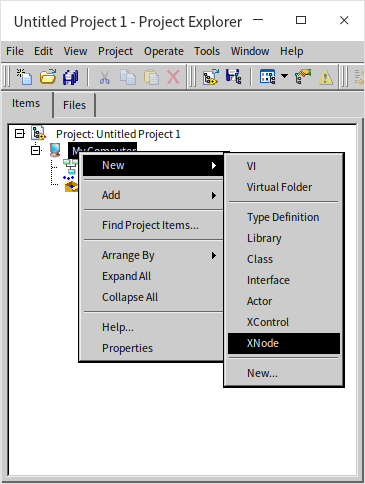Click the Open Project folder icon
Image resolution: width=365 pixels, height=484 pixels.
(x=48, y=77)
